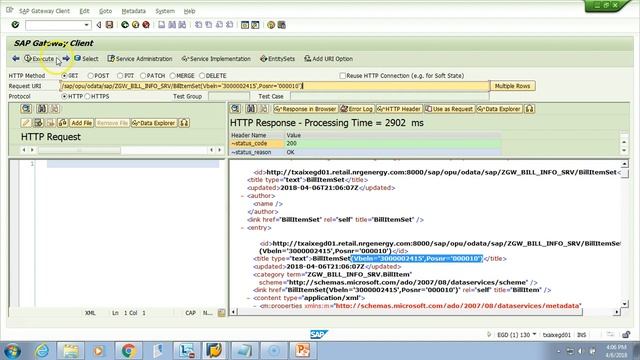The image size is (640, 360).
Task: Select the MERGE HTTP method
Action: click(x=172, y=76)
